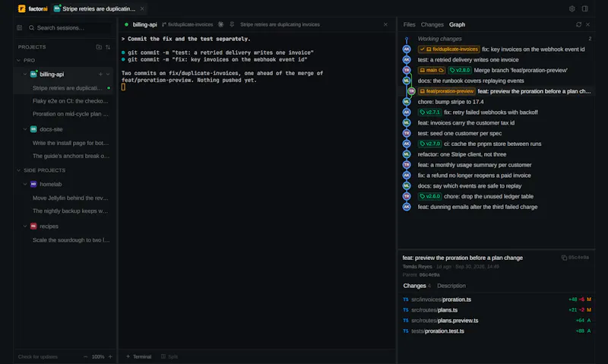Click the docs-site project icon

[33, 129]
